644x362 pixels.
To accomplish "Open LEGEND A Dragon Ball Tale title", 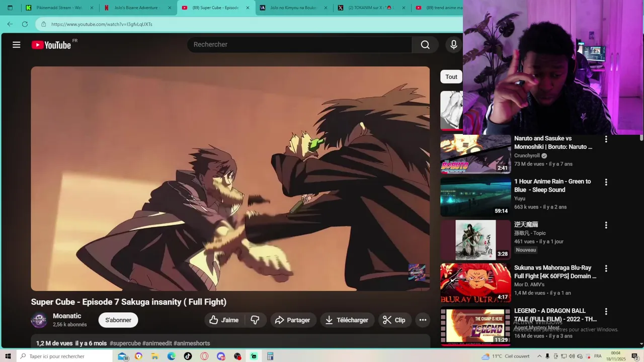I will [555, 315].
